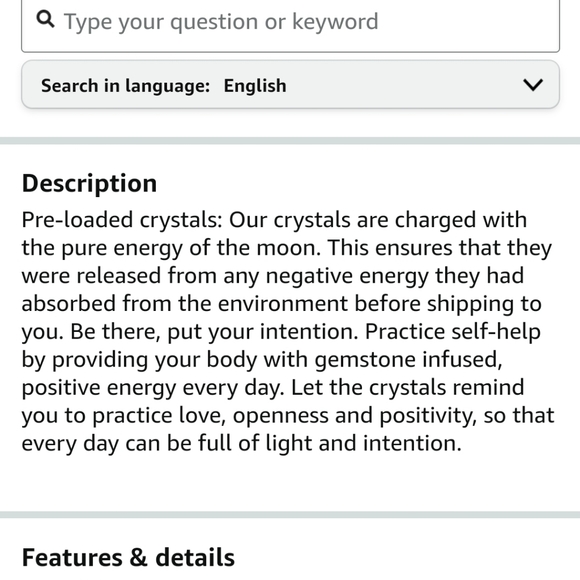The image size is (580, 580).
Task: Click the text "Practice self-help"
Action: click(453, 331)
